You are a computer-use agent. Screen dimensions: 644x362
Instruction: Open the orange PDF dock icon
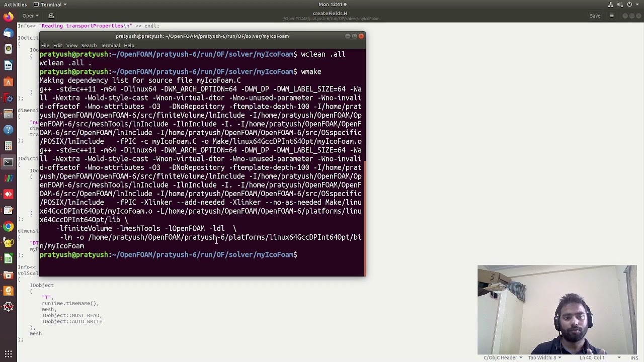tap(8, 290)
